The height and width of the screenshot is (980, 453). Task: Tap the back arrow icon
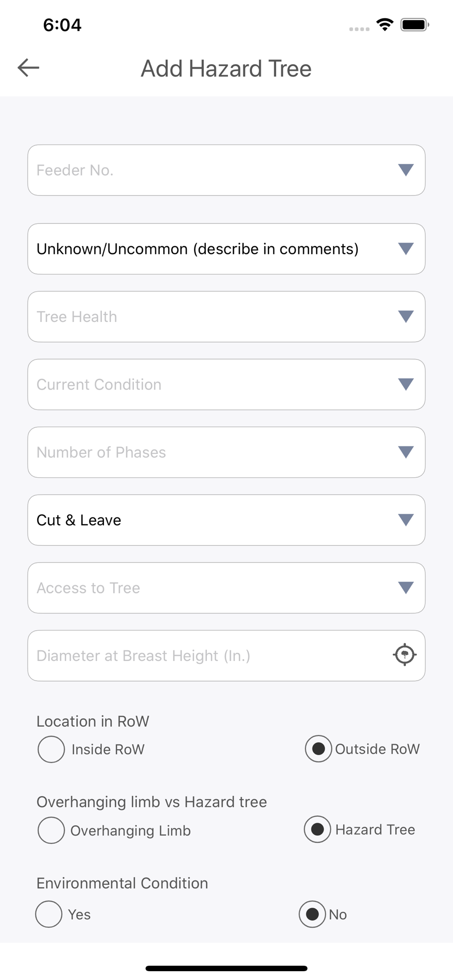click(x=28, y=68)
